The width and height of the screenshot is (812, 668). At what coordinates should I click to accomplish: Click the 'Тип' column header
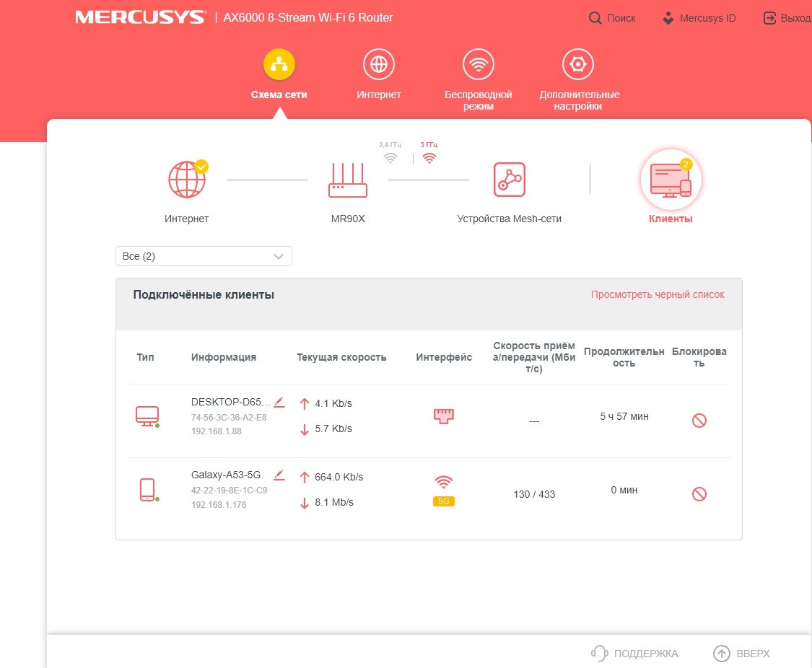point(146,357)
